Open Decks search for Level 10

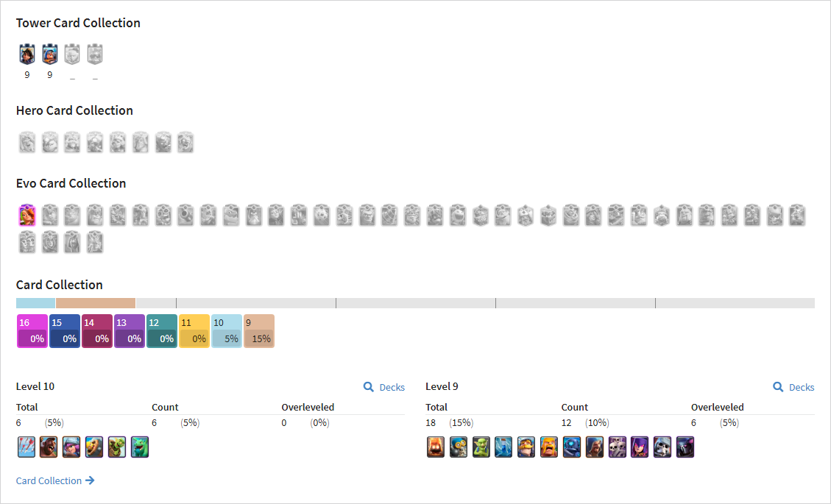[x=384, y=388]
